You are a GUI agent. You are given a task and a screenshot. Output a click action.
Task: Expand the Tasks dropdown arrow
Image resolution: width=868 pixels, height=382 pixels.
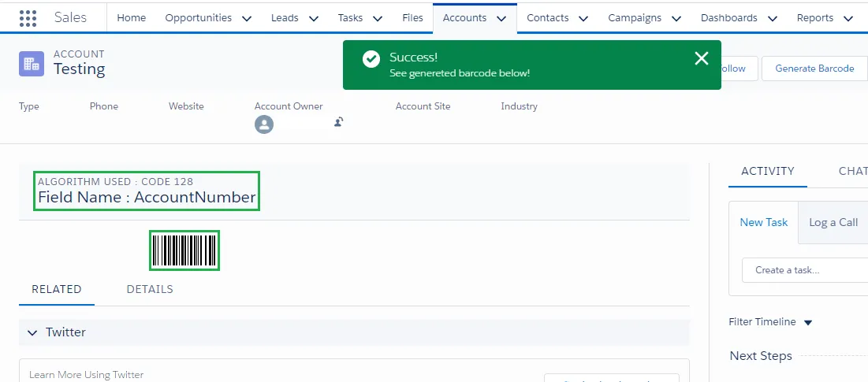(x=378, y=19)
